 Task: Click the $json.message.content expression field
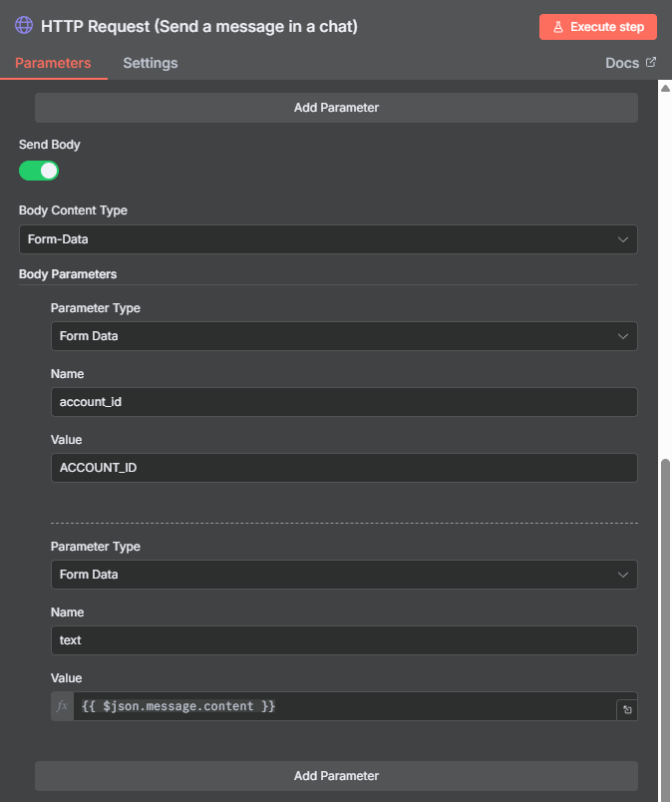345,706
